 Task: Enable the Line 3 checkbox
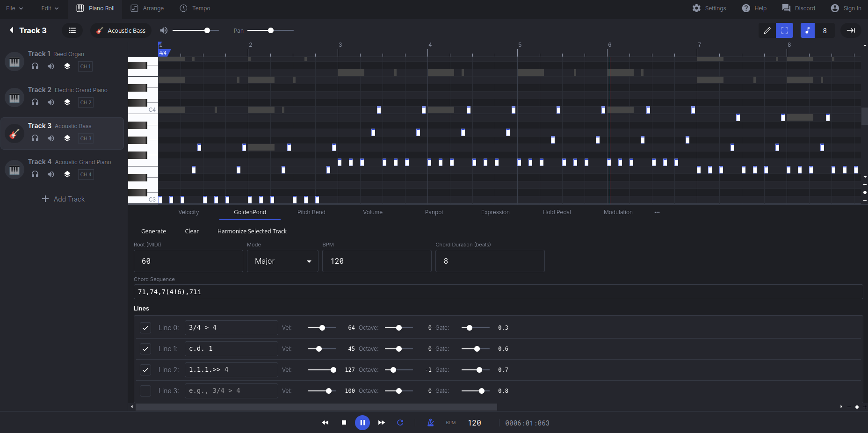point(145,391)
